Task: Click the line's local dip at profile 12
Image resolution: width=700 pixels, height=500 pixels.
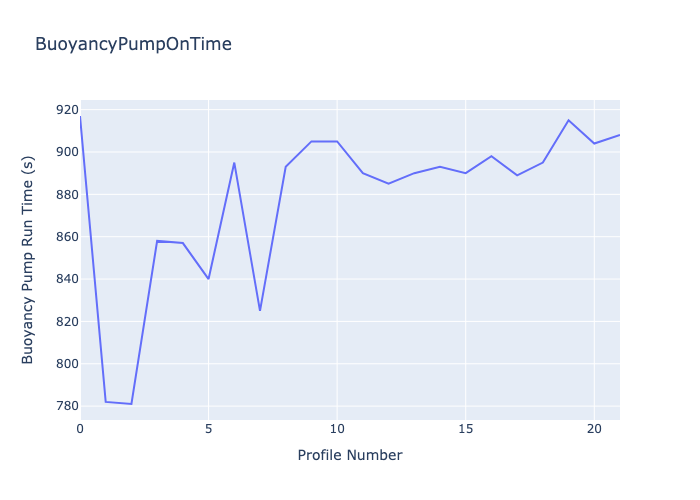Action: (388, 183)
